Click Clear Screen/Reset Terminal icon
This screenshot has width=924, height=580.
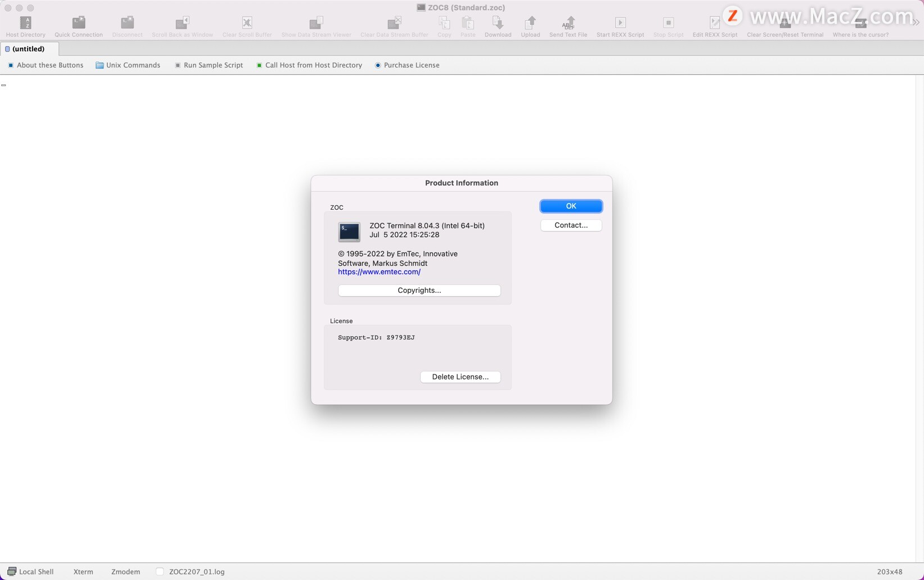785,22
